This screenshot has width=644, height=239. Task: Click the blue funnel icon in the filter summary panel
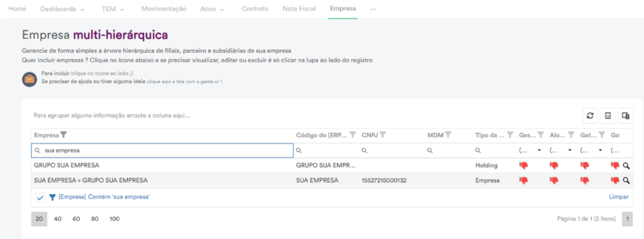point(52,197)
